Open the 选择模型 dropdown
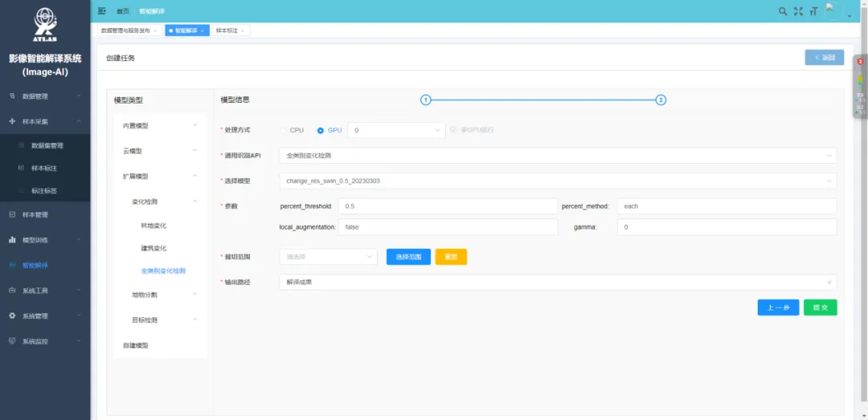868x420 pixels. pyautogui.click(x=557, y=181)
